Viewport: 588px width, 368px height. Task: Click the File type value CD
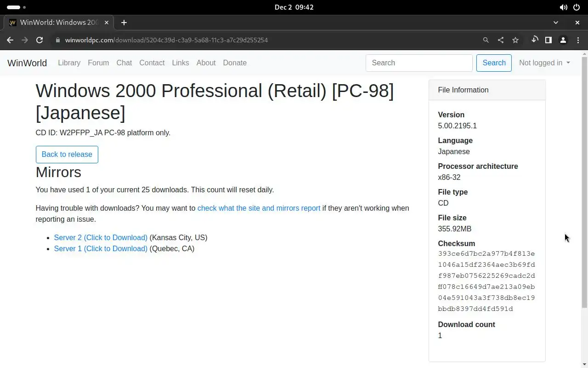[x=443, y=203]
